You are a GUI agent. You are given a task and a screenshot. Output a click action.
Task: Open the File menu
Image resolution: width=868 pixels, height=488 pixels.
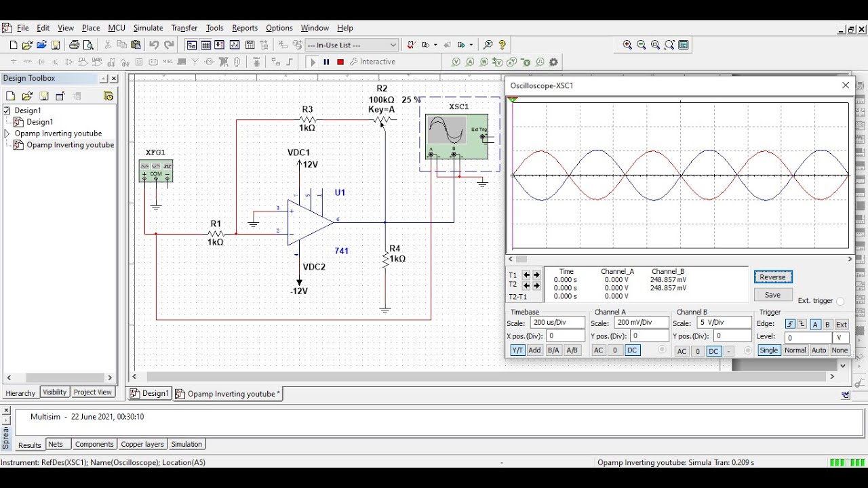[23, 28]
